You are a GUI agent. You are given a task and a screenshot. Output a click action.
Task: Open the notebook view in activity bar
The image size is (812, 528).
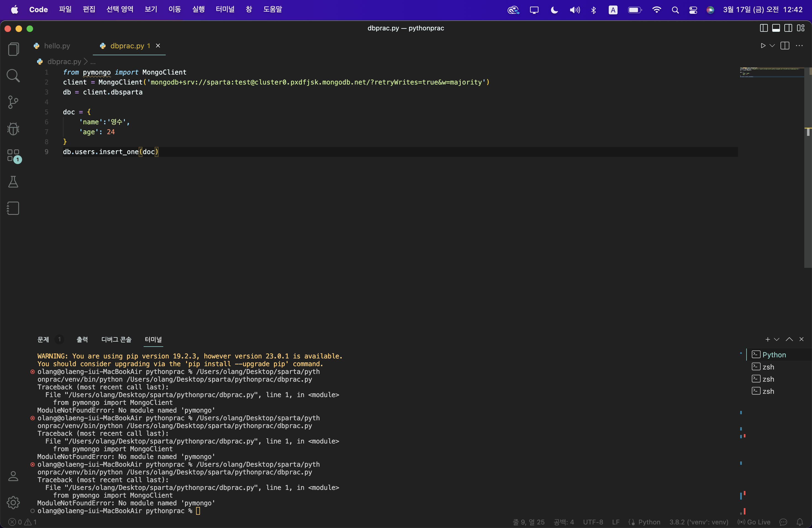click(13, 208)
